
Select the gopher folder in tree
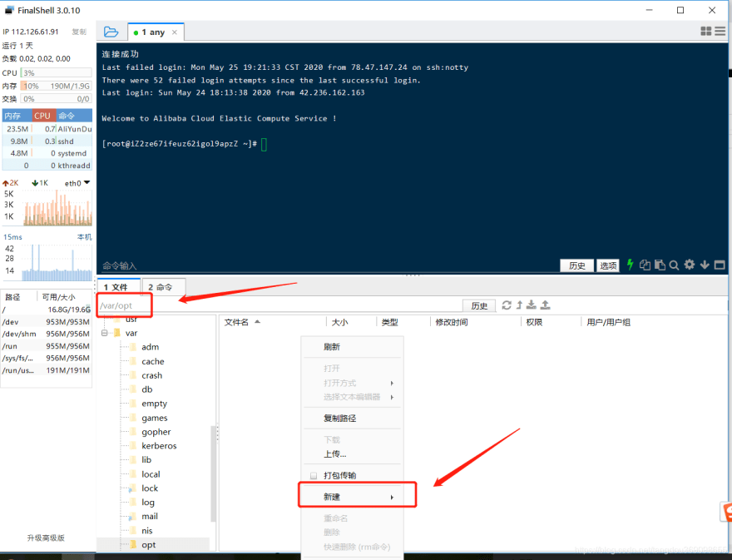coord(156,432)
